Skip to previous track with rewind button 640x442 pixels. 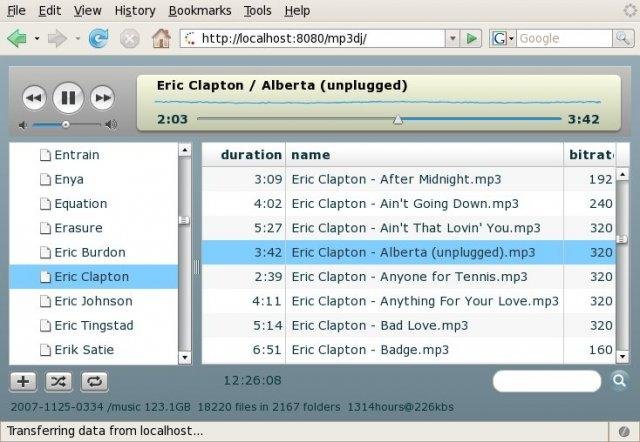pos(34,98)
